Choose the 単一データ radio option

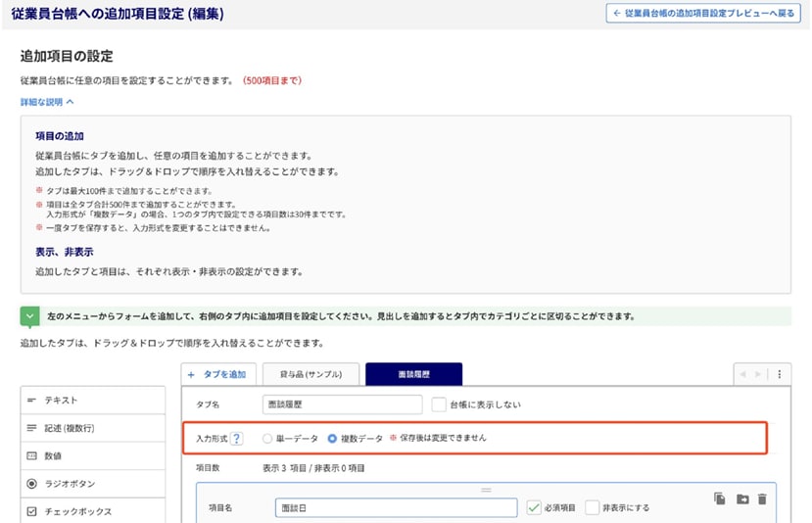(267, 439)
